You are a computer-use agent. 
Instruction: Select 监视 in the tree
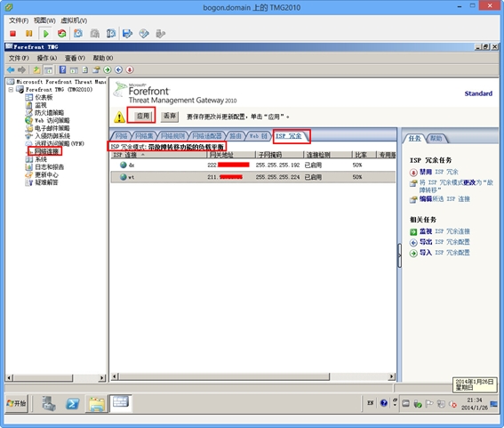[x=41, y=105]
